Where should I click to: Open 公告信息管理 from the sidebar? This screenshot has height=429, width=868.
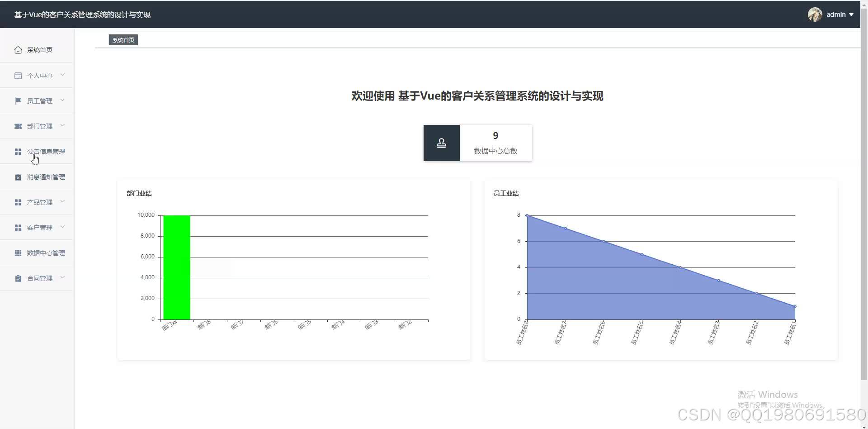[x=46, y=151]
